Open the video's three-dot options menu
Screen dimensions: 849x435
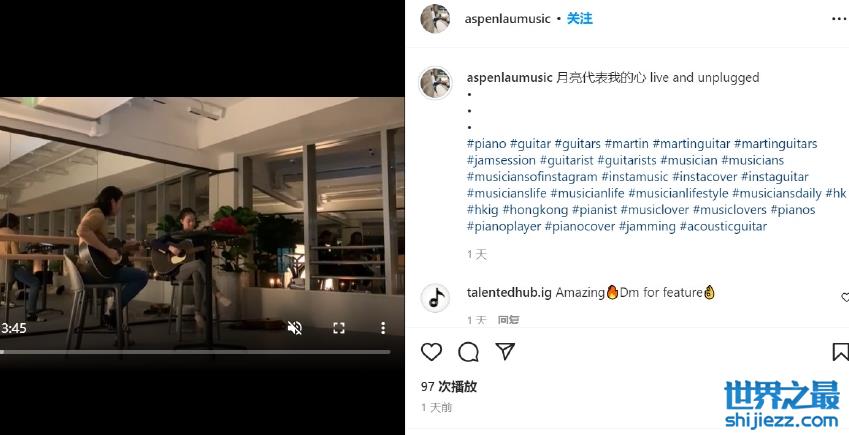click(x=383, y=328)
